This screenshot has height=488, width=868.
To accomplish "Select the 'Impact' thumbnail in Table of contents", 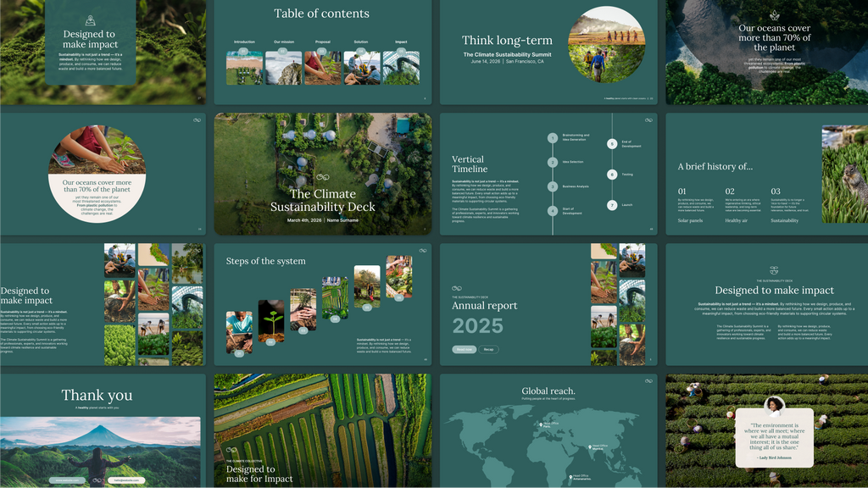I will coord(400,68).
